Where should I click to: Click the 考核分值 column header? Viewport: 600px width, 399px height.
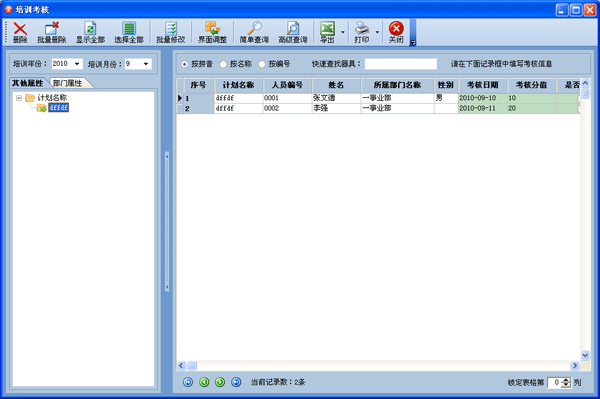pyautogui.click(x=532, y=85)
